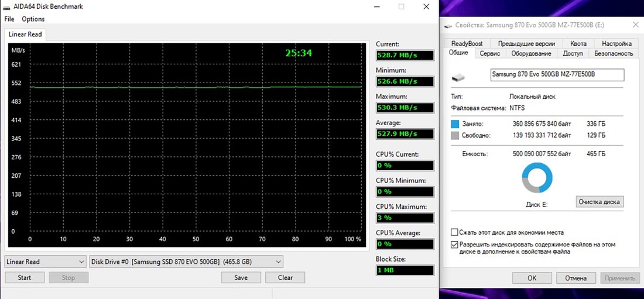The image size is (644, 299).
Task: Save the benchmark results with Save button
Action: (x=241, y=277)
